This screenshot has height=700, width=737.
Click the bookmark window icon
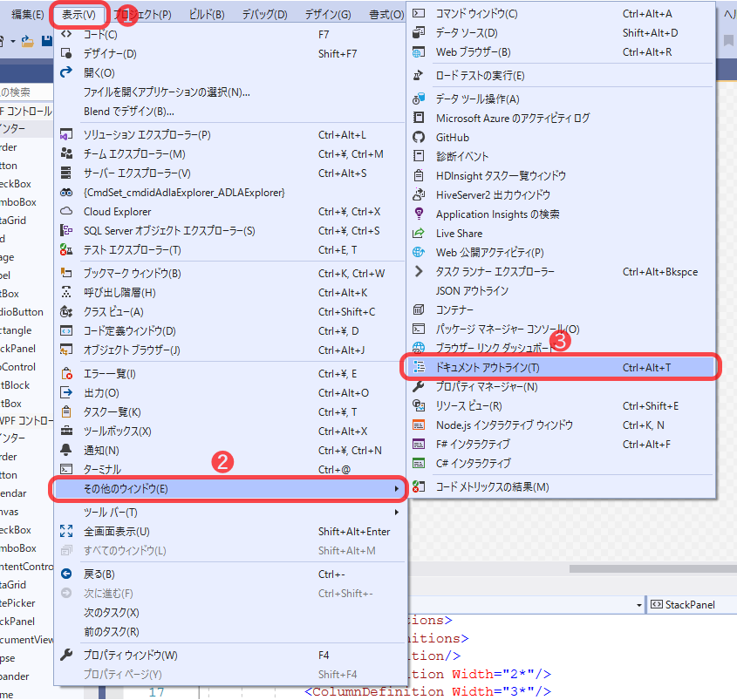pos(66,273)
